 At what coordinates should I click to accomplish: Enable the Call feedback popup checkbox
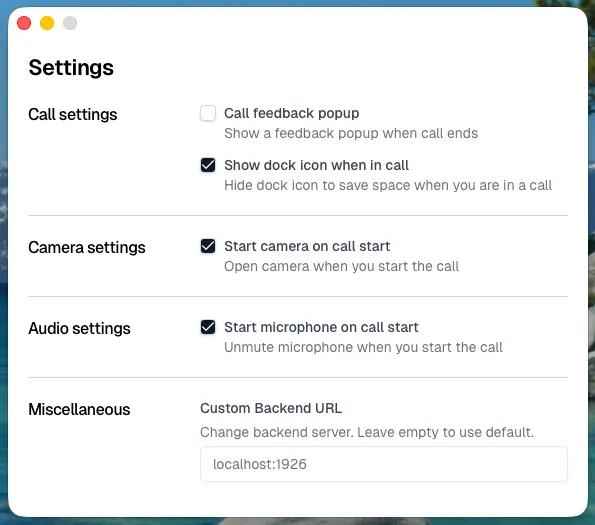pos(208,113)
